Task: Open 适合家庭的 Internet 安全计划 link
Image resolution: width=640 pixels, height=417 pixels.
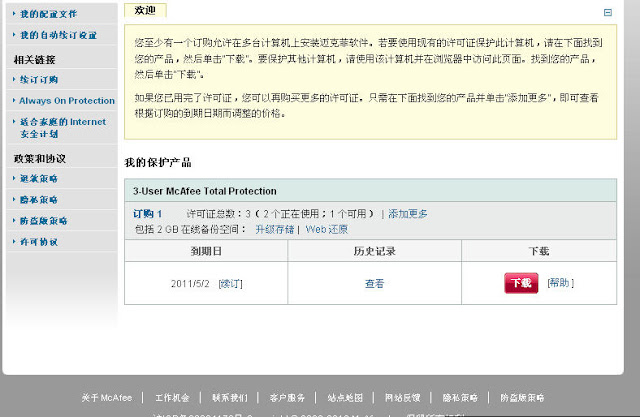Action: (x=63, y=128)
